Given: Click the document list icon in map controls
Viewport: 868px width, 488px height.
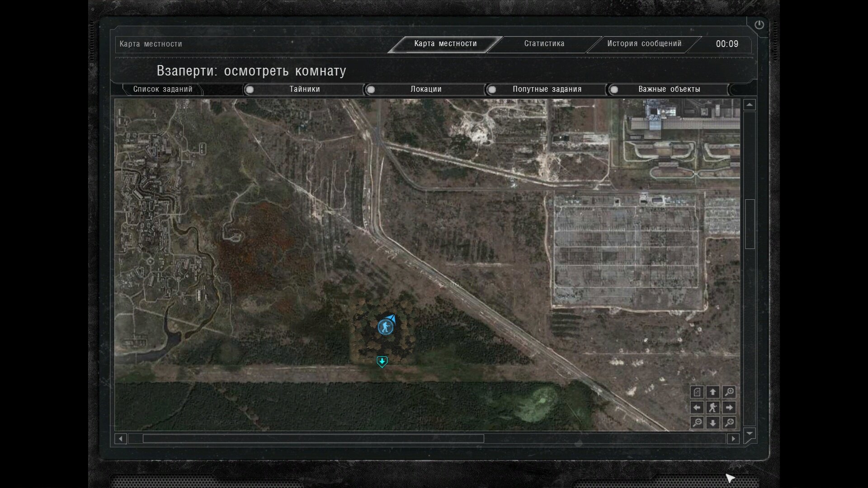Looking at the screenshot, I should (697, 392).
